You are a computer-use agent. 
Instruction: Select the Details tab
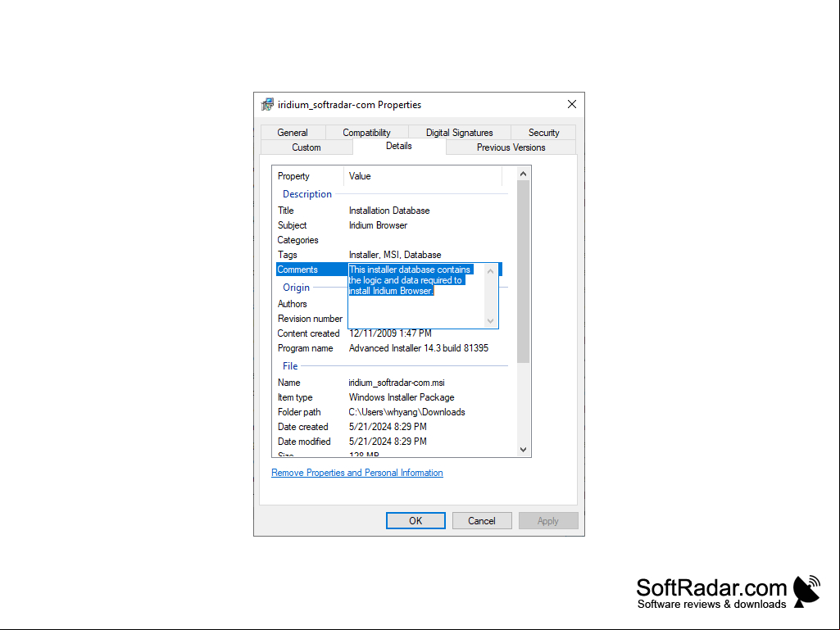tap(399, 146)
